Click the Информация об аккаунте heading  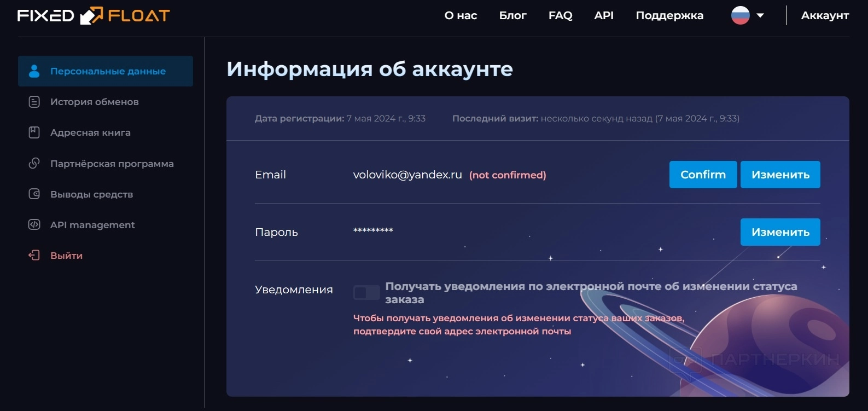[x=370, y=69]
